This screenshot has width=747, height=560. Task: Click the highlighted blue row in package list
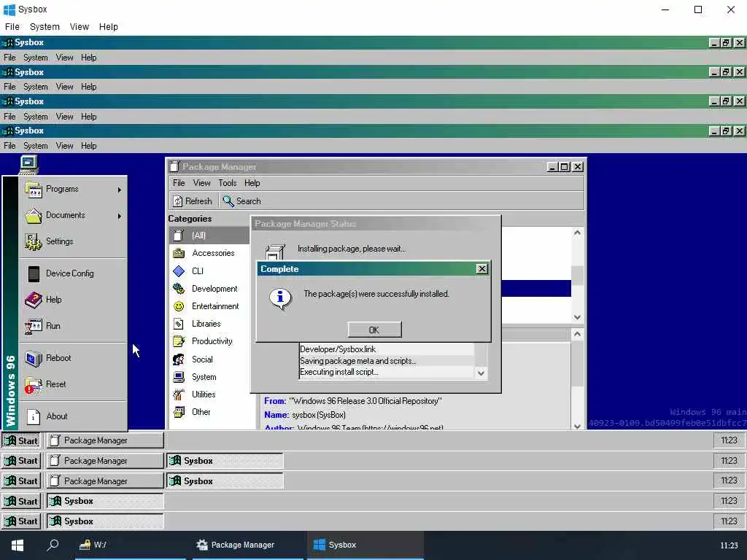click(536, 289)
